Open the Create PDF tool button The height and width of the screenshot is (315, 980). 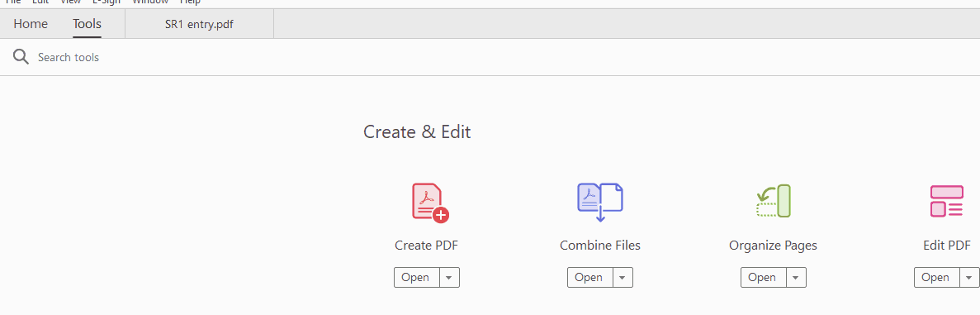tap(417, 278)
